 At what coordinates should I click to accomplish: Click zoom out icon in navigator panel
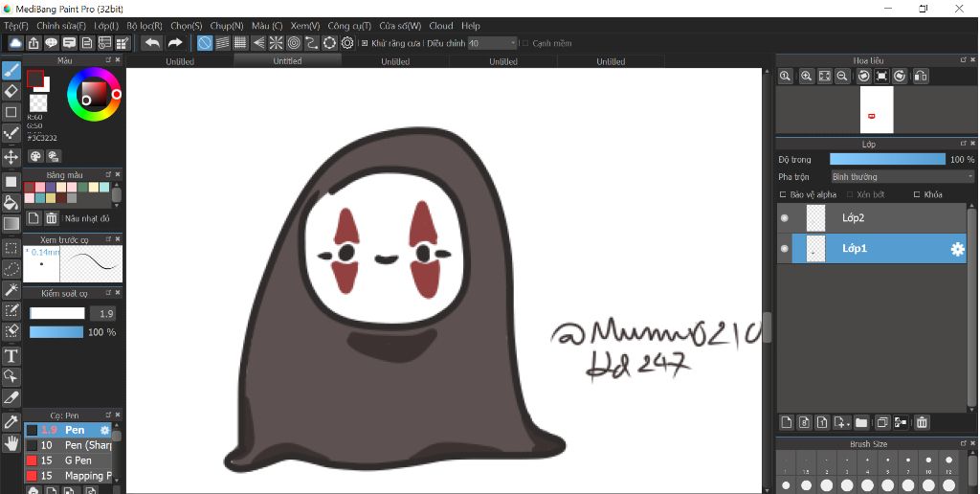click(842, 77)
